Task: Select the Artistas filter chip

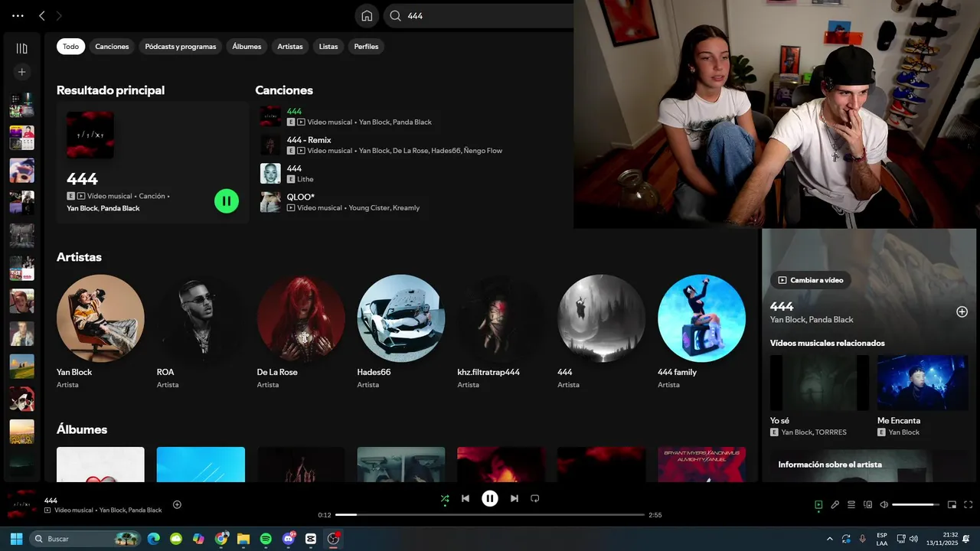Action: [290, 47]
